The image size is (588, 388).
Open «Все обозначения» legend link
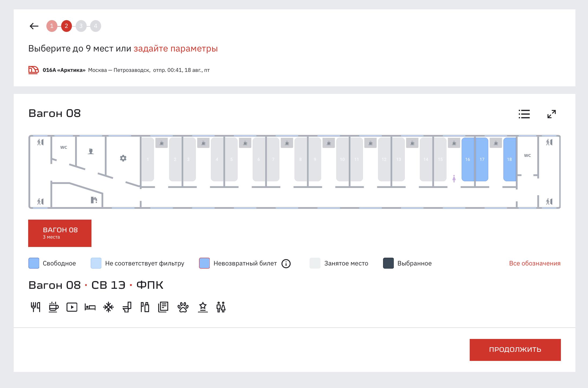pos(535,263)
